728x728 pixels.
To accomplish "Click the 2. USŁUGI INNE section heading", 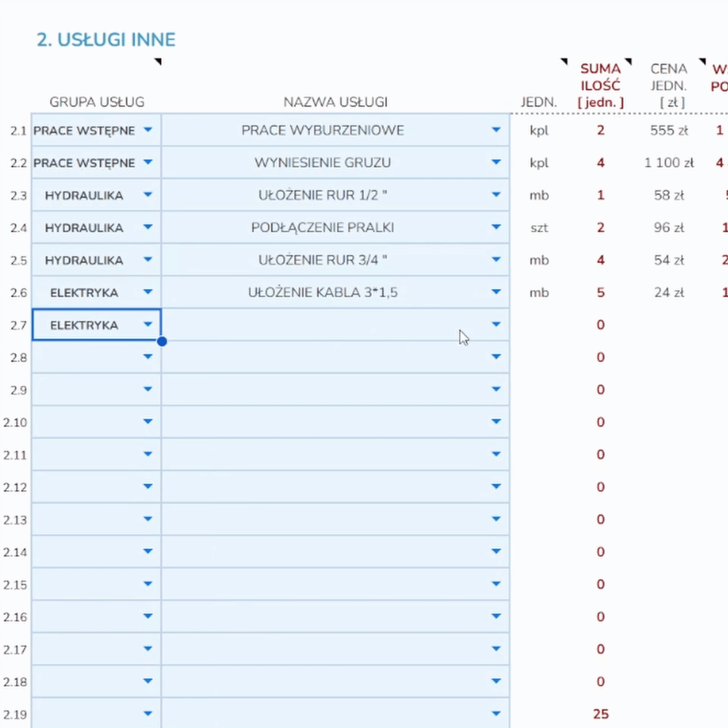I will 106,40.
